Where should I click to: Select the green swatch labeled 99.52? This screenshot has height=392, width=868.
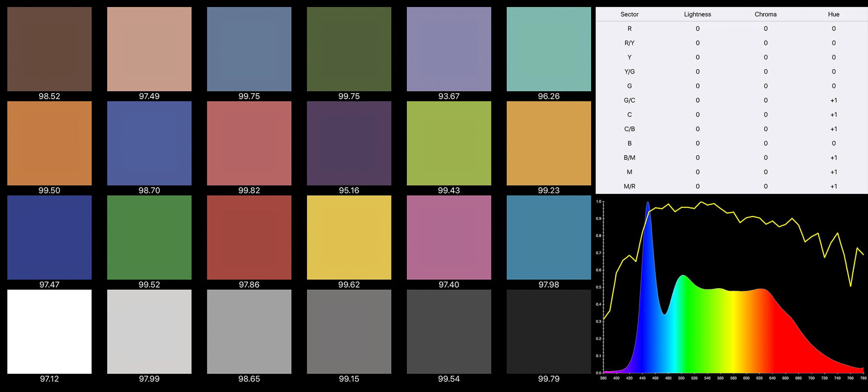[x=149, y=238]
